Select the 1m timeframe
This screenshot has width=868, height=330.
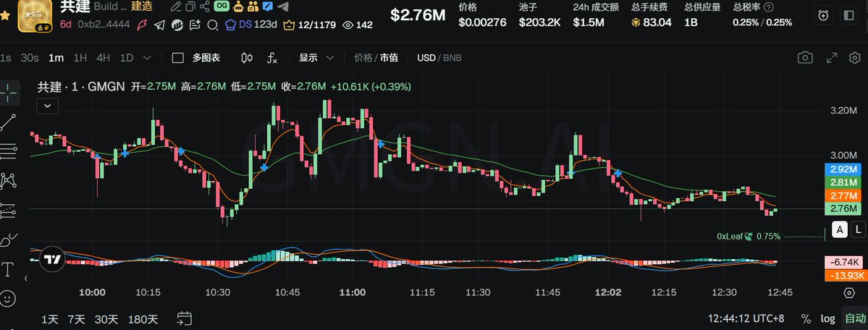(x=56, y=58)
